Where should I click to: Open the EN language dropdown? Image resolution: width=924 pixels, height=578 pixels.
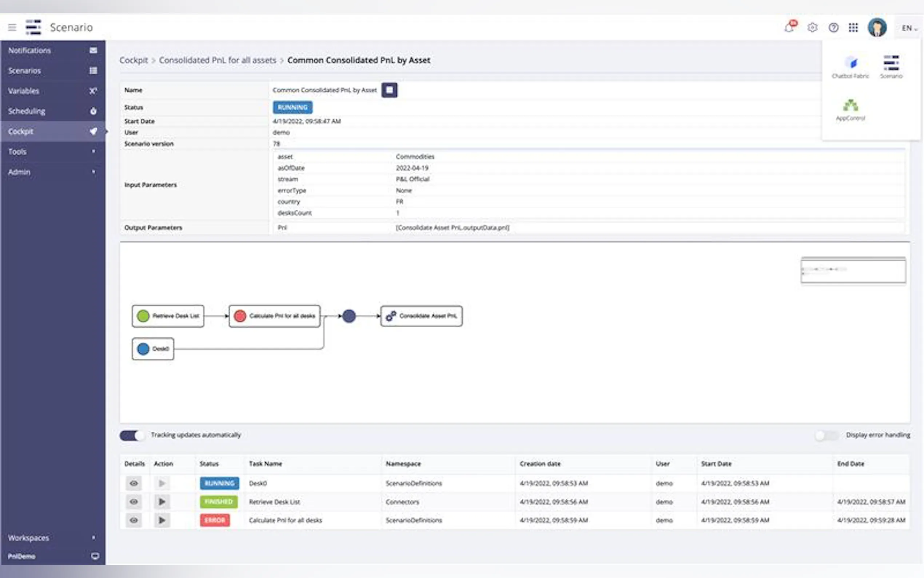coord(909,28)
